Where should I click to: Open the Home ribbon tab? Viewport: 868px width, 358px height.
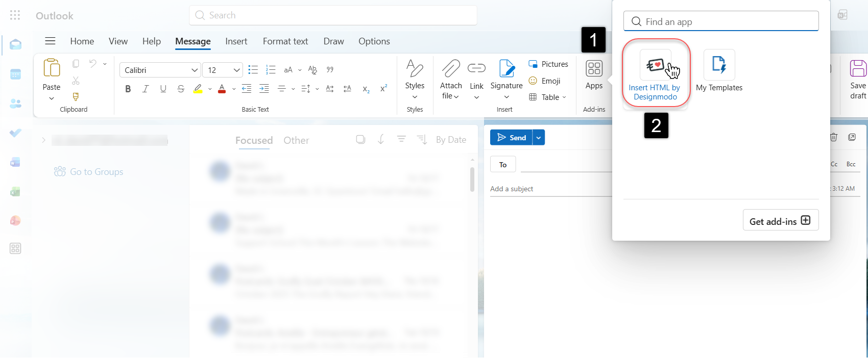(82, 41)
